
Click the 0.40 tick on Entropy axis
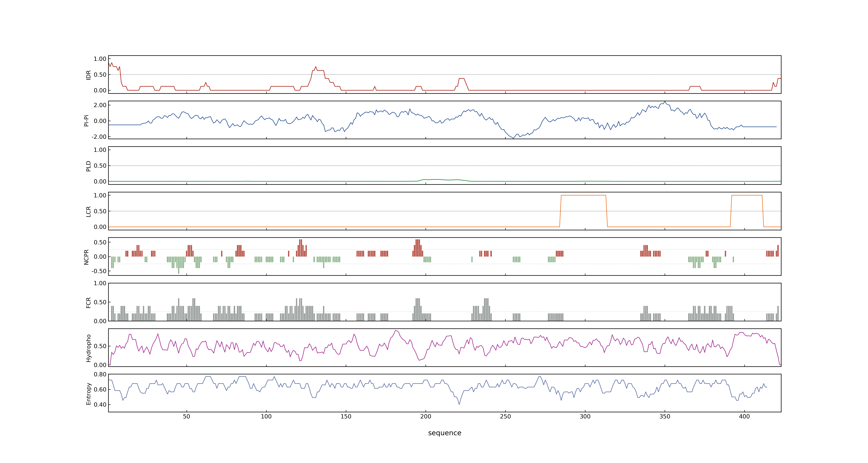coord(100,405)
